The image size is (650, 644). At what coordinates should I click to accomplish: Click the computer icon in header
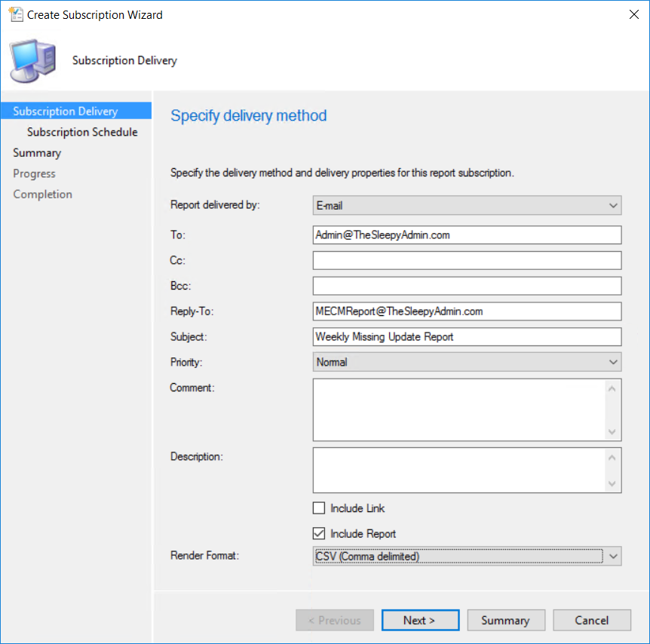[x=32, y=60]
